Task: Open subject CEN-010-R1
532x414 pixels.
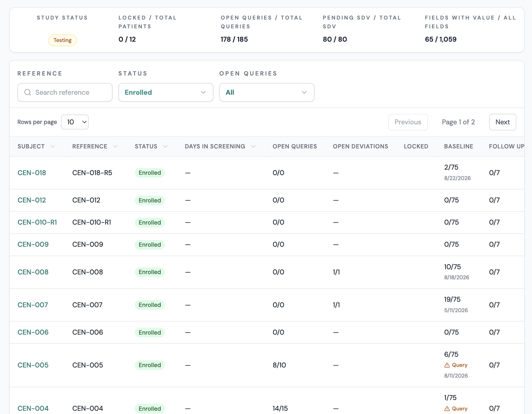Action: (x=37, y=222)
